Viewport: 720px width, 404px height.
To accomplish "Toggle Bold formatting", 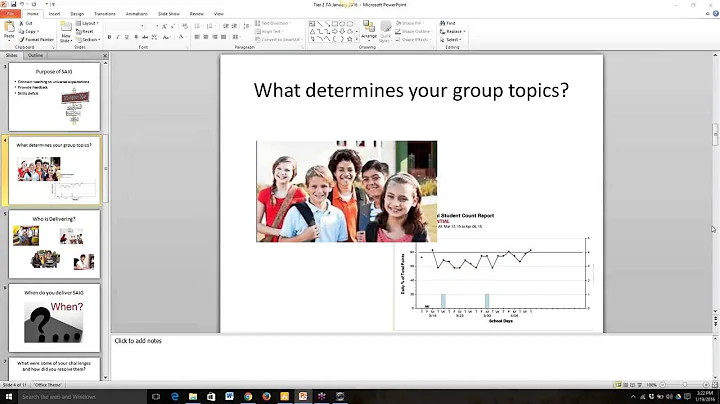I will (x=109, y=37).
